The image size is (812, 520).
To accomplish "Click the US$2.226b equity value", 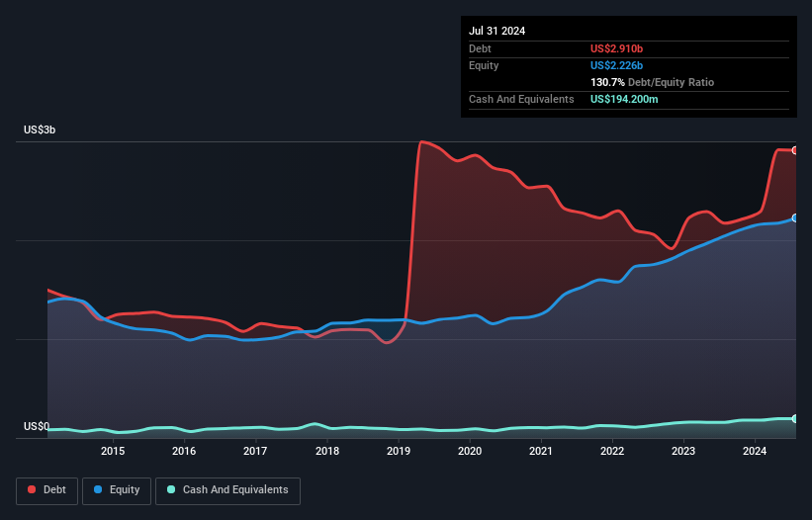I will point(617,65).
